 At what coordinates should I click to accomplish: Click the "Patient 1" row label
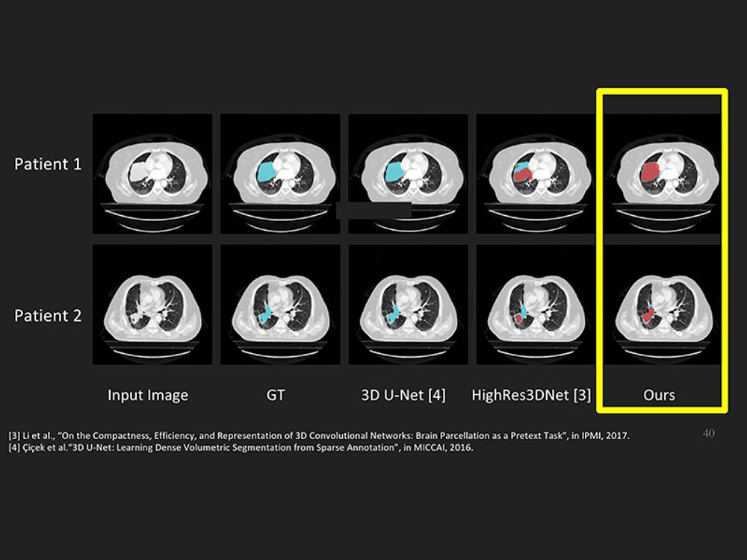[x=48, y=164]
